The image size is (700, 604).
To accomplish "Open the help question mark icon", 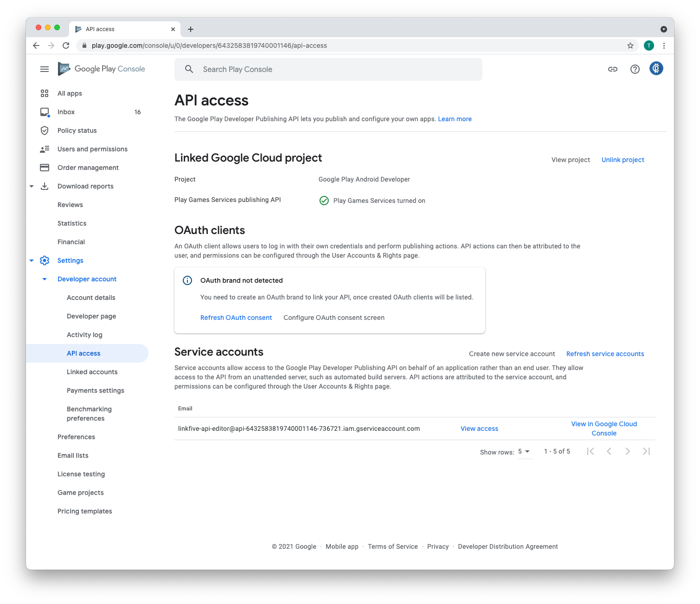I will click(635, 69).
